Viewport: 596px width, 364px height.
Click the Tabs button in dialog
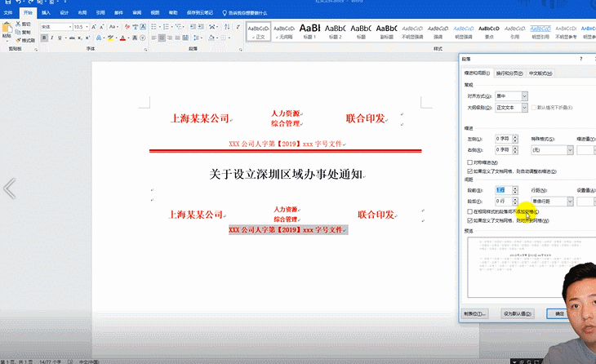[475, 314]
